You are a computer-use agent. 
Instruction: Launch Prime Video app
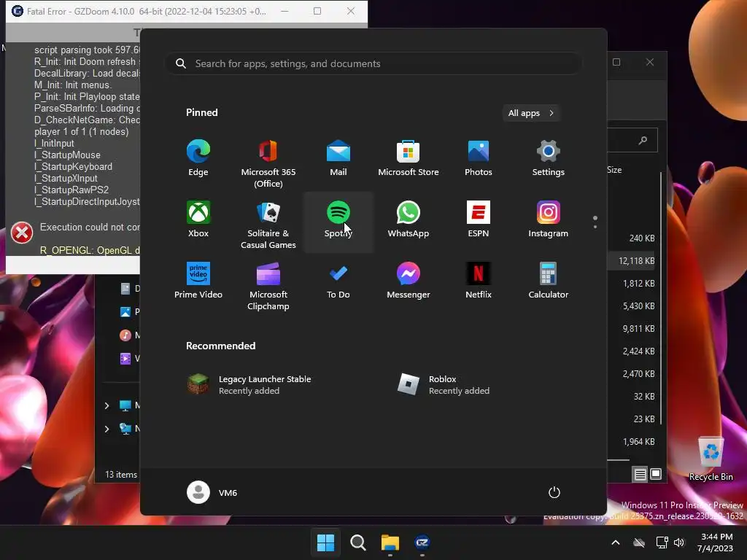coord(198,281)
